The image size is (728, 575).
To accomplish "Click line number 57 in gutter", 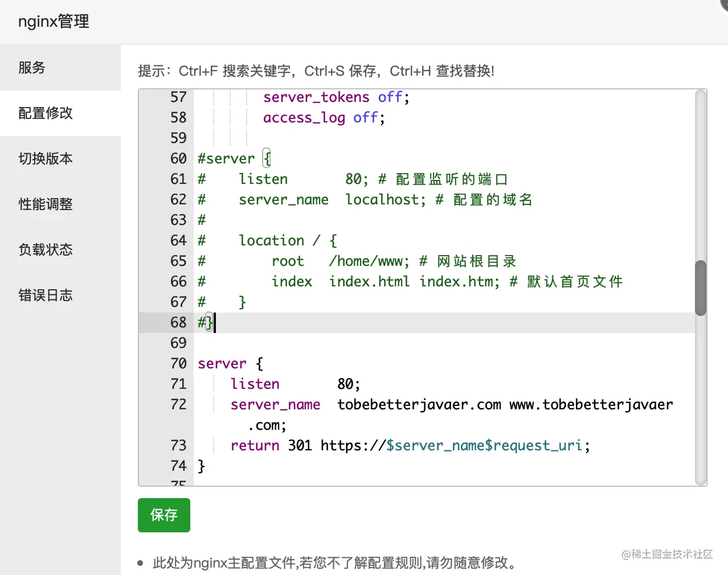I will (x=178, y=97).
